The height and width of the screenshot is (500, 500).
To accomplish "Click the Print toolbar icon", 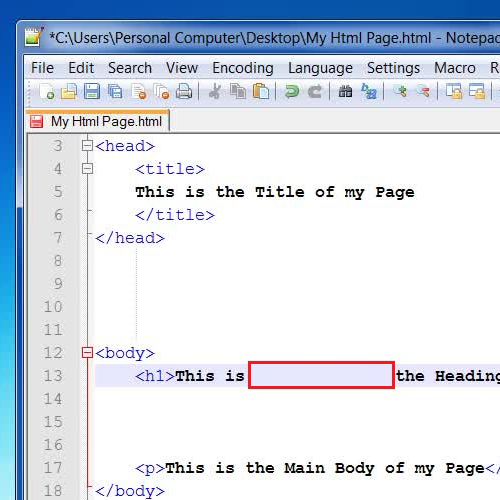I will tap(184, 91).
